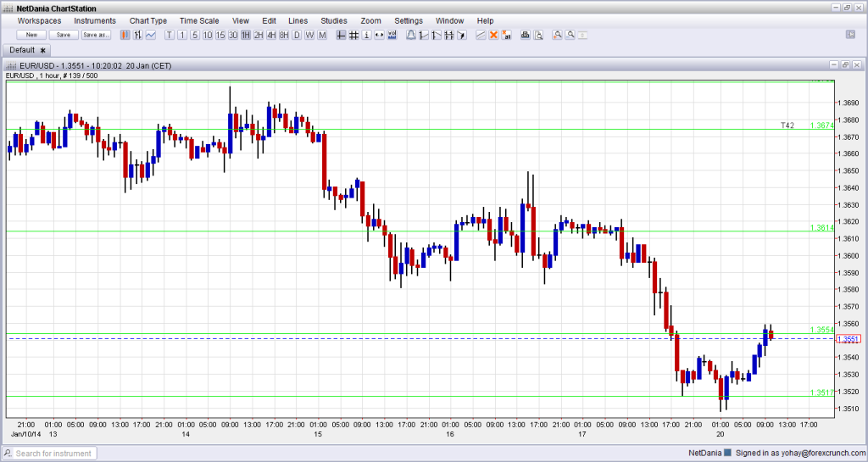
Task: Open the Window menu
Action: click(449, 20)
